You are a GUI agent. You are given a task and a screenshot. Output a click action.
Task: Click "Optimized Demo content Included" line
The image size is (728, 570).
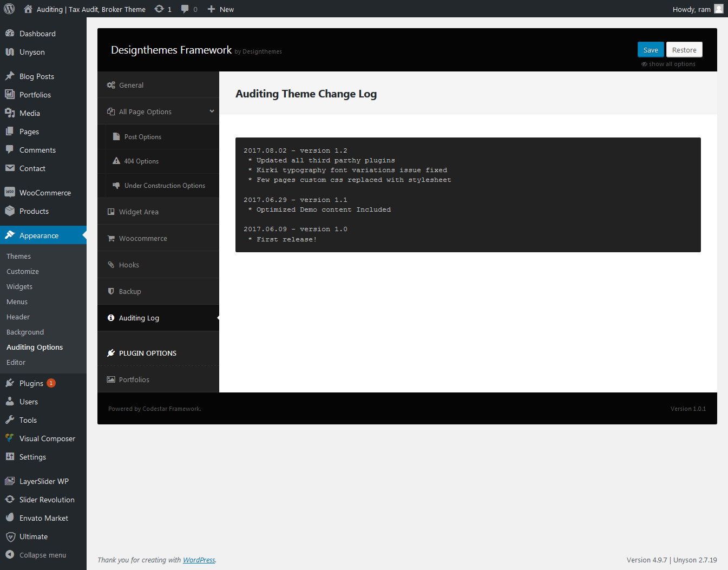point(324,209)
